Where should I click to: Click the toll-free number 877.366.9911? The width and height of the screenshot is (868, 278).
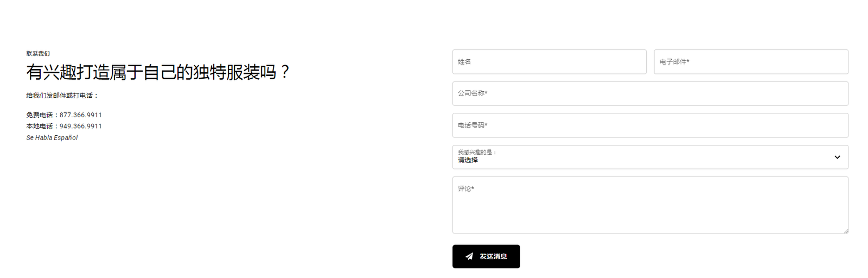point(81,115)
